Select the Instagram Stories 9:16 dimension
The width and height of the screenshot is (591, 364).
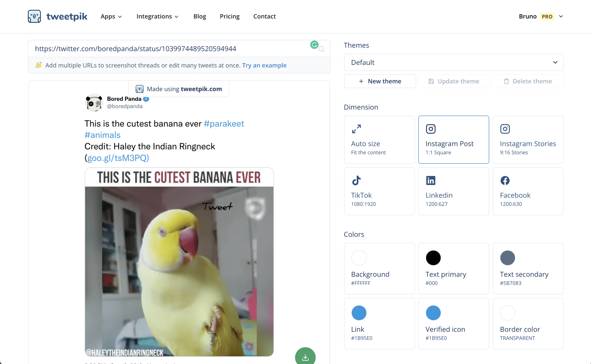(x=528, y=139)
